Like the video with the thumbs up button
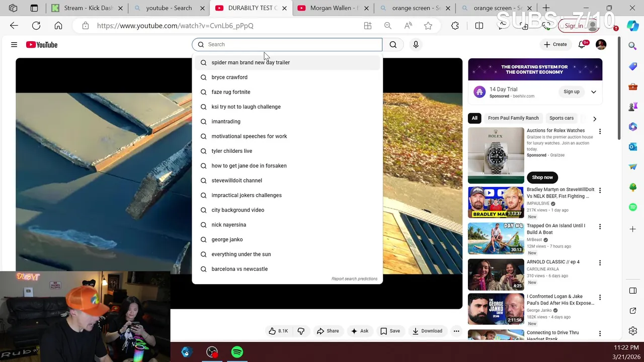 click(278, 331)
